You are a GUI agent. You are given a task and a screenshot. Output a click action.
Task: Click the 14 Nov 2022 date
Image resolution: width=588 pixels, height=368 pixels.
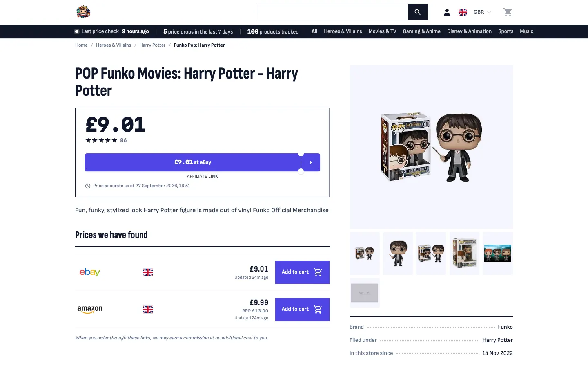tap(497, 353)
